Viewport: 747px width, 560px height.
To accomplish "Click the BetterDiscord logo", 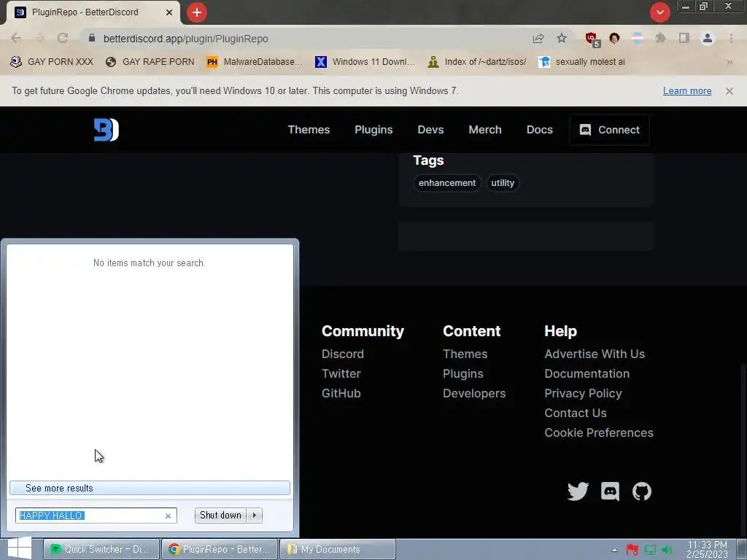I will (107, 130).
